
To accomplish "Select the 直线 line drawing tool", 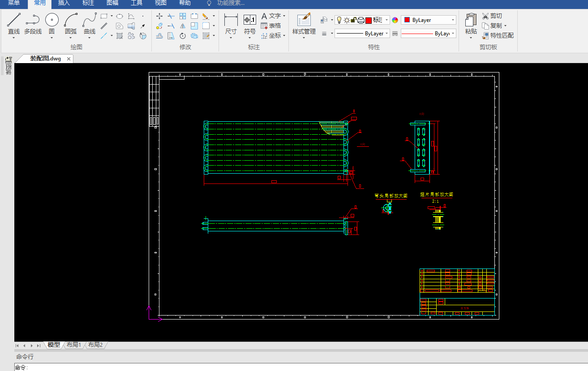I will click(14, 20).
